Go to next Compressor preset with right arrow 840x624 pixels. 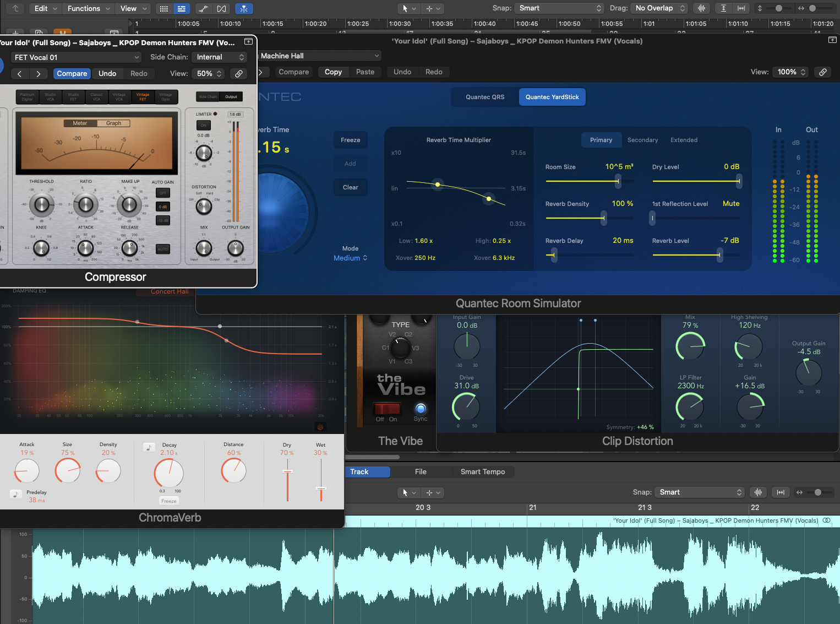coord(38,74)
